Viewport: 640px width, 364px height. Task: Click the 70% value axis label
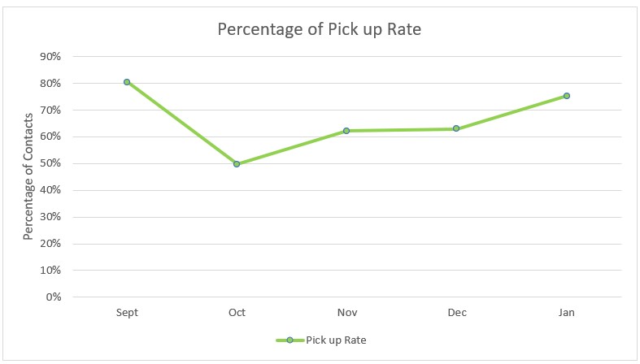tap(50, 110)
